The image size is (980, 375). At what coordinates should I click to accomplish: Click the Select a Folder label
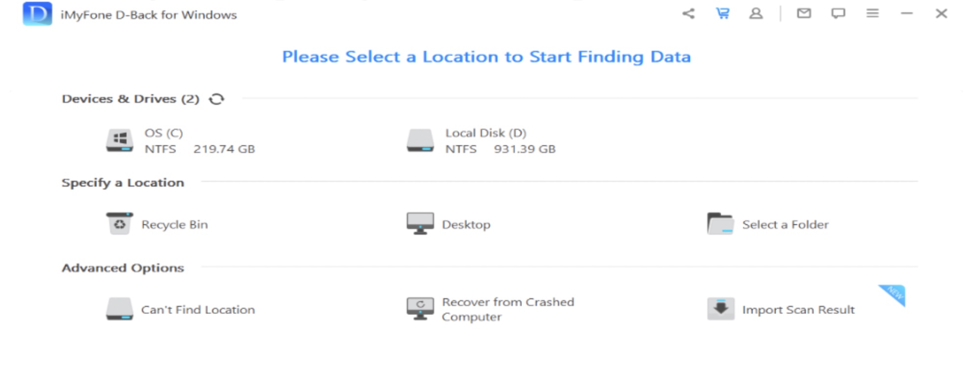pos(785,225)
